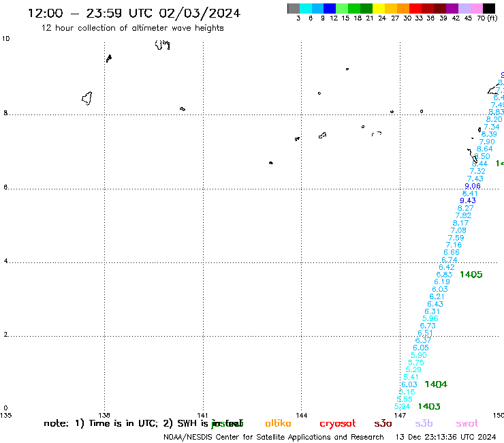Click the orange 'altika' satellite label
The width and height of the screenshot is (504, 443).
278,423
